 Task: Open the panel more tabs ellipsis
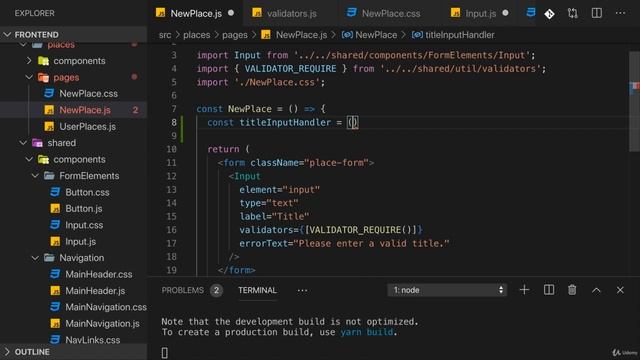[302, 290]
